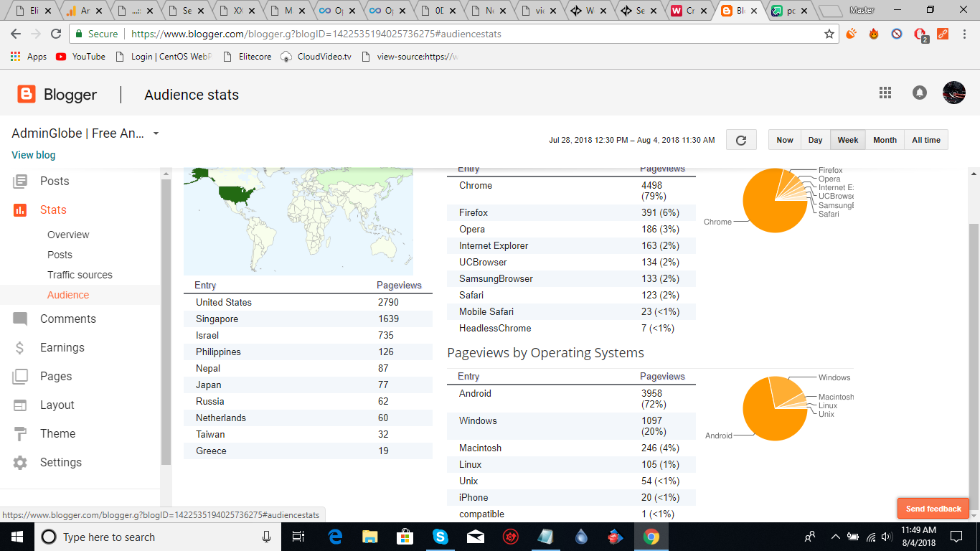This screenshot has height=551, width=980.
Task: Click the Task View taskbar icon
Action: (298, 537)
